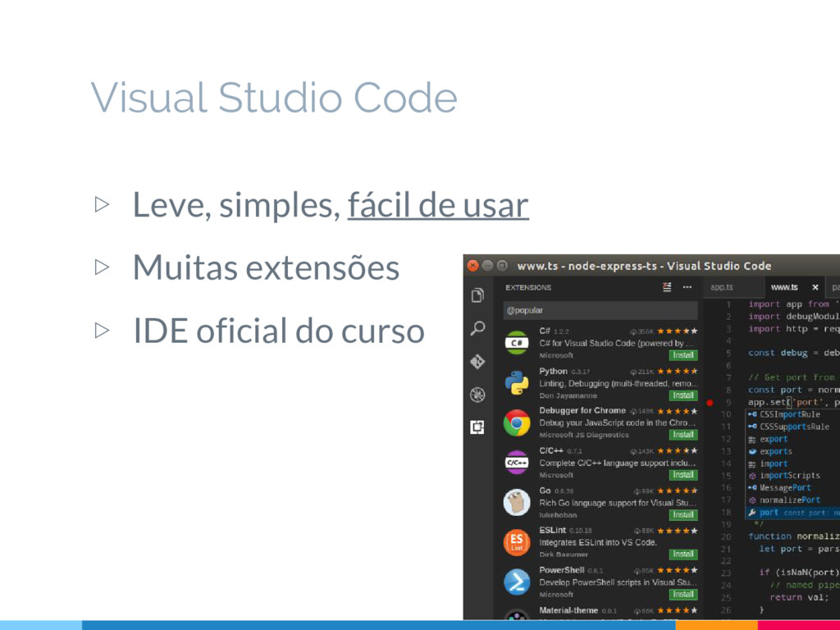Click the 'function normaliz' code line
Viewport: 840px width, 630px height.
coord(794,536)
